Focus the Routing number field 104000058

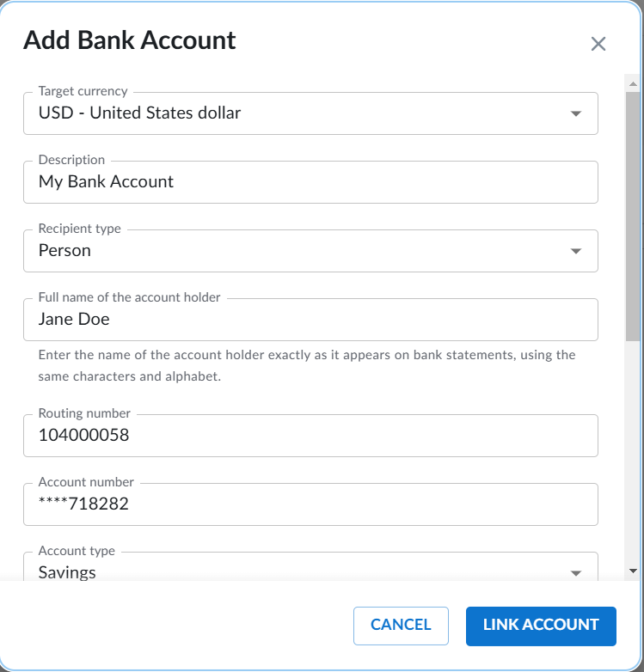tap(310, 436)
